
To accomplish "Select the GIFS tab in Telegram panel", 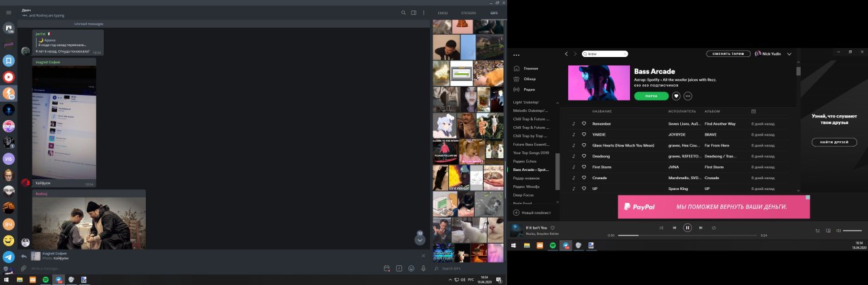I will tap(494, 12).
